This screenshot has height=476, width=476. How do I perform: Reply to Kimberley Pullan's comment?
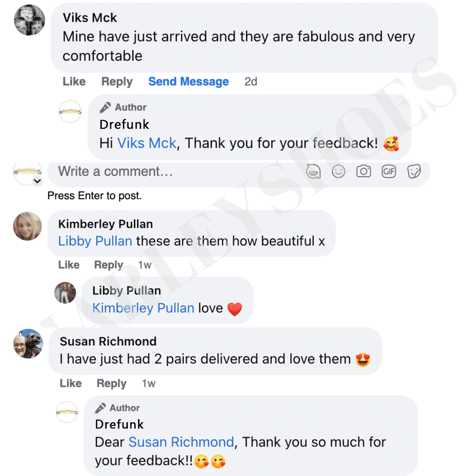(108, 265)
